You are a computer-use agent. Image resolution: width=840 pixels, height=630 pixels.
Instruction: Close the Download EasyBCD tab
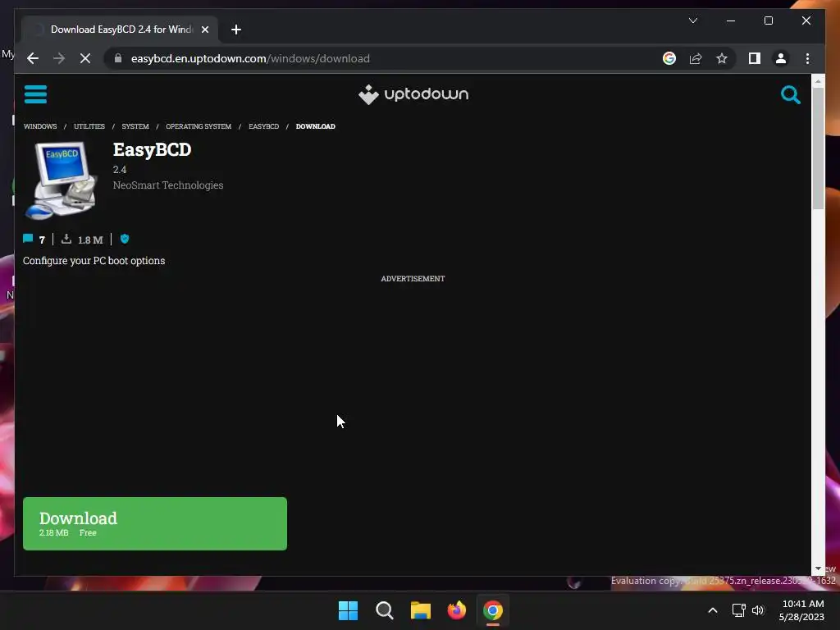(204, 30)
